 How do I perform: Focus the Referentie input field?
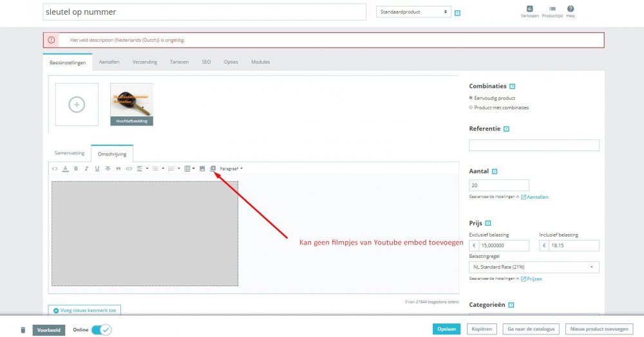(534, 145)
